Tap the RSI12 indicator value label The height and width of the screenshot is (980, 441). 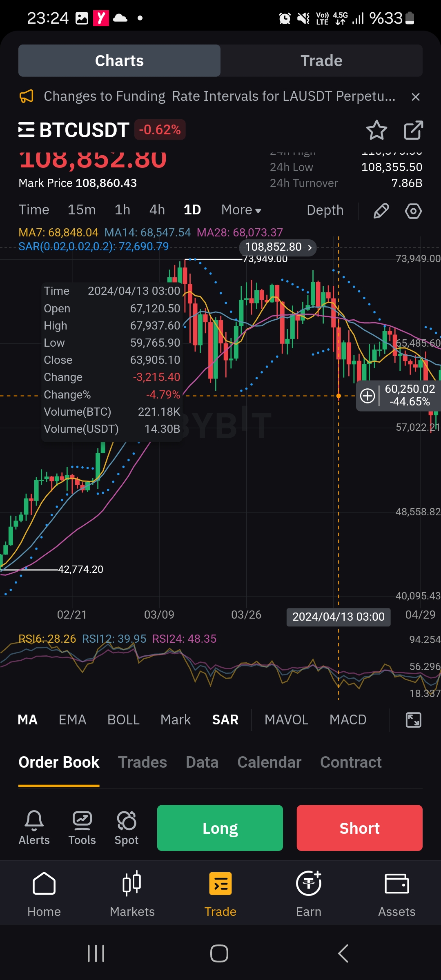coord(114,639)
